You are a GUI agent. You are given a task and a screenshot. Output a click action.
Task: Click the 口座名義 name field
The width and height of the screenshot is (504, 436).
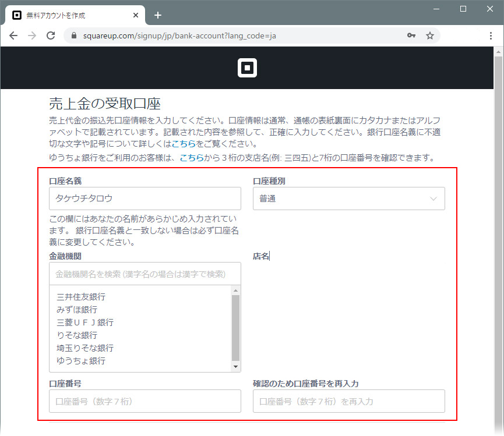tap(145, 198)
